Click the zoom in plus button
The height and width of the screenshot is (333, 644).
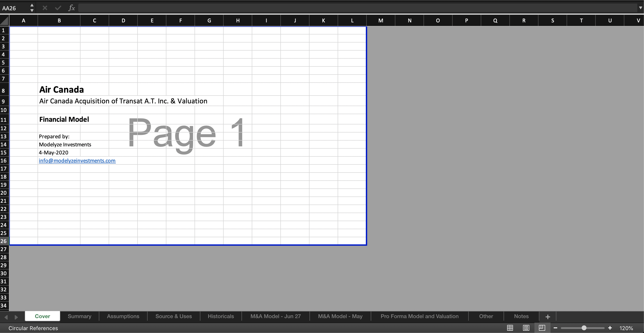tap(610, 328)
